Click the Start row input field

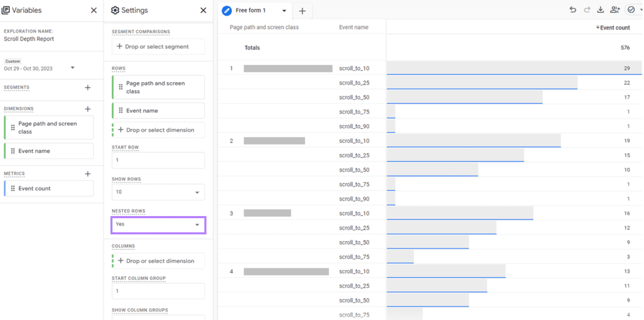[158, 160]
